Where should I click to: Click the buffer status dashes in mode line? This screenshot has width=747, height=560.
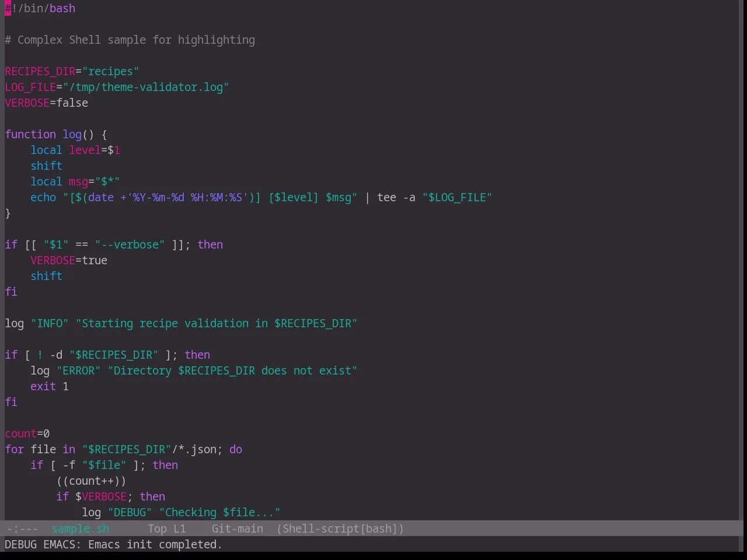tap(22, 529)
